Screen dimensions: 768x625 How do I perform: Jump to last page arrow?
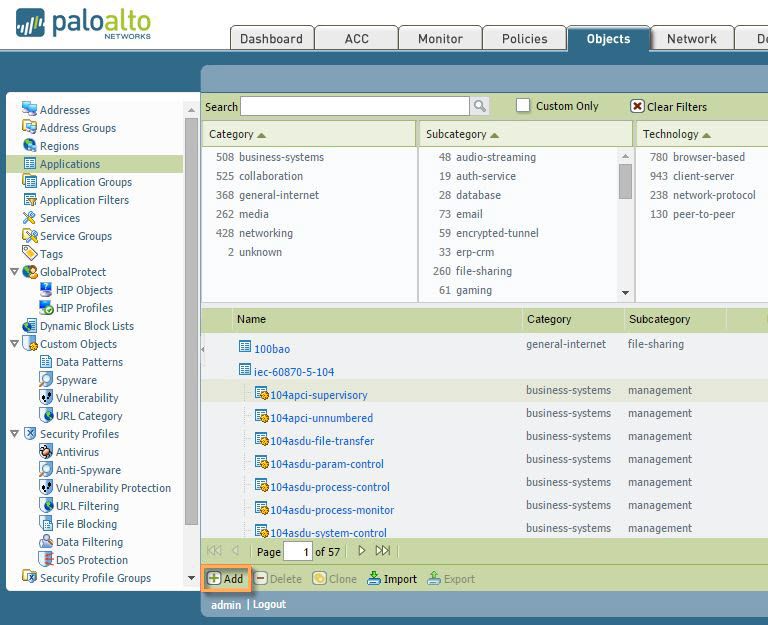[382, 551]
